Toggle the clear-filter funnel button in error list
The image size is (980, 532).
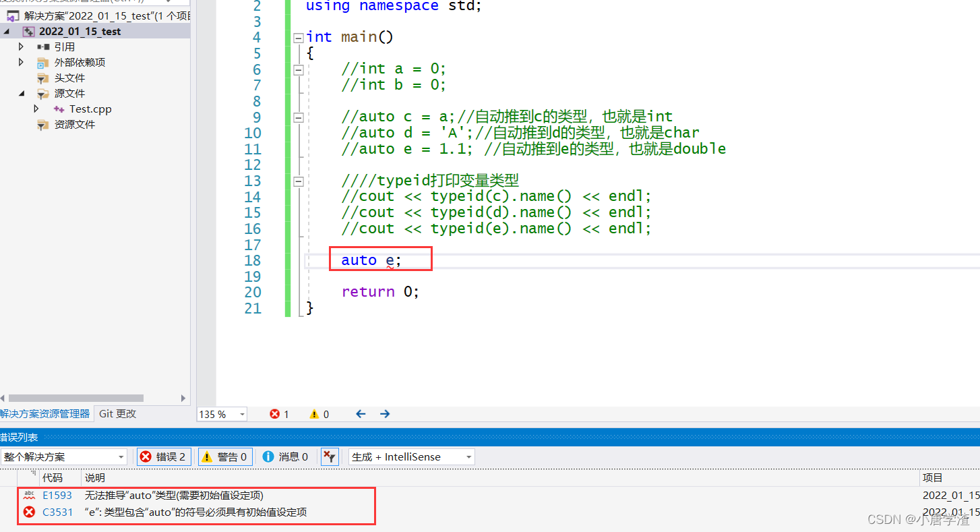330,457
